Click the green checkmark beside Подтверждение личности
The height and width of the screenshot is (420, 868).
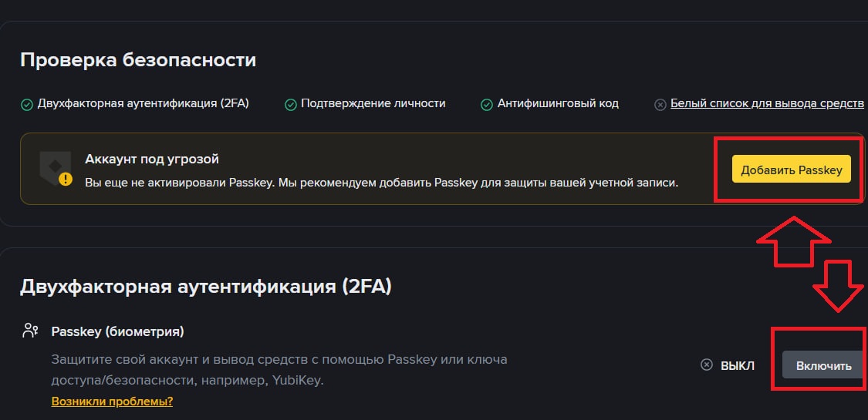pyautogui.click(x=291, y=104)
